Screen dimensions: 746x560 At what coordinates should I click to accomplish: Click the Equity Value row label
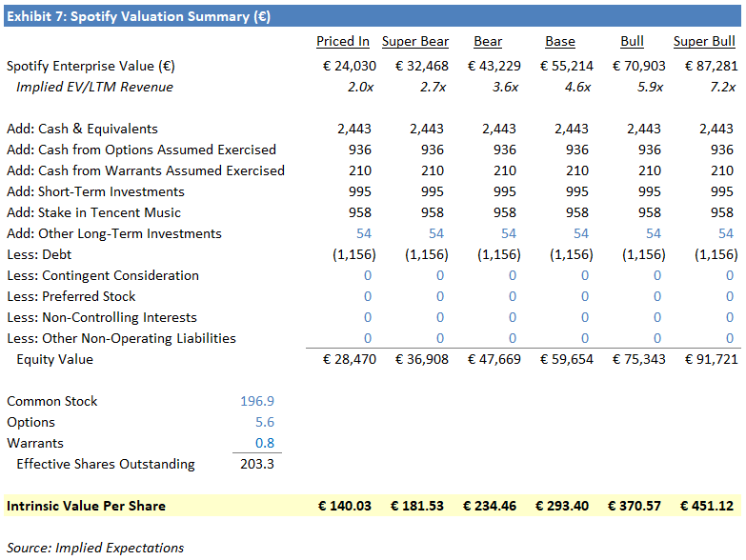click(x=54, y=359)
